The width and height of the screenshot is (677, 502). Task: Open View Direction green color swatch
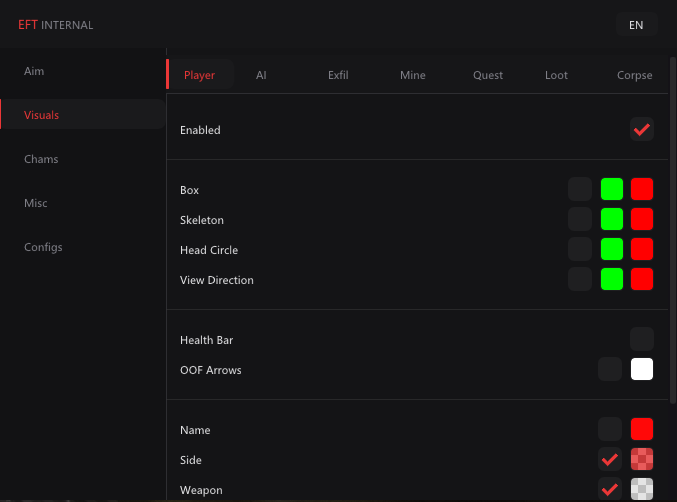(612, 279)
